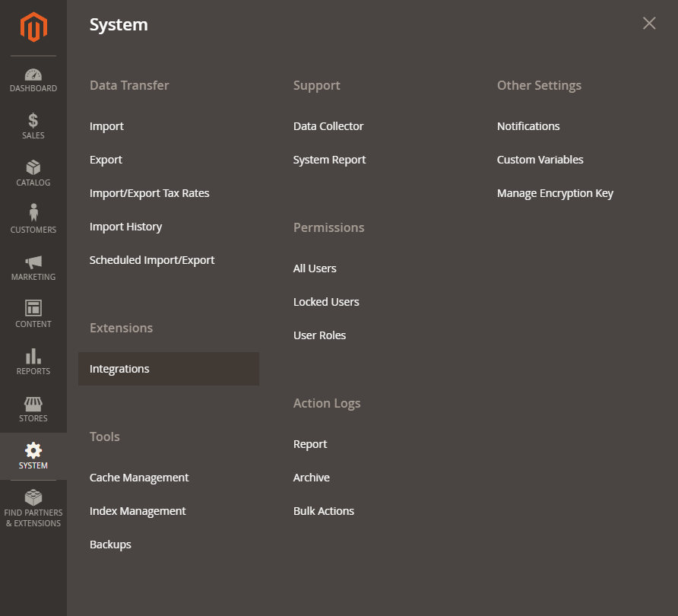
Task: Open the Reports section
Action: tap(33, 363)
